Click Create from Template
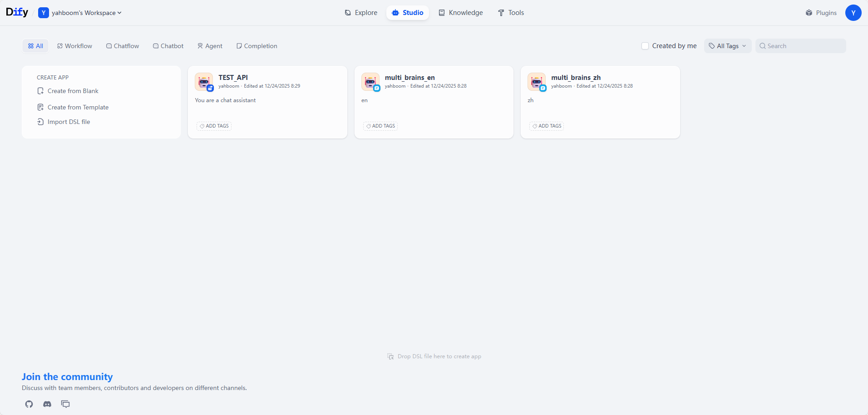 (x=73, y=107)
